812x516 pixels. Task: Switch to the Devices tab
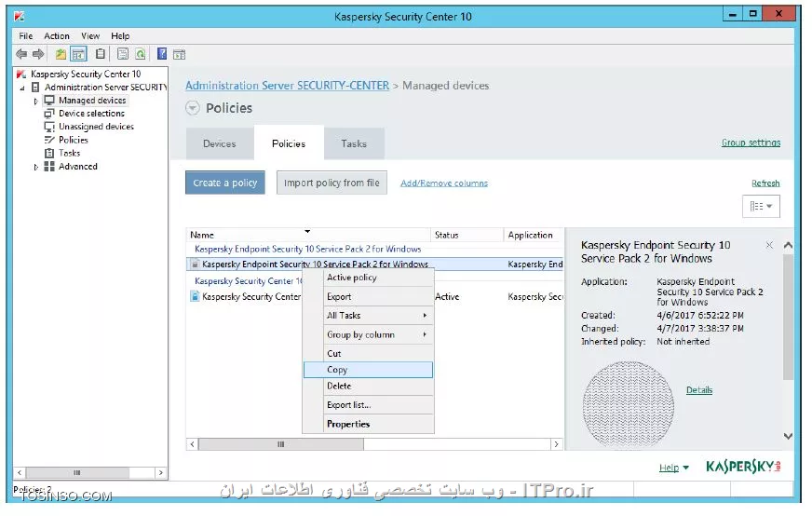tap(220, 143)
